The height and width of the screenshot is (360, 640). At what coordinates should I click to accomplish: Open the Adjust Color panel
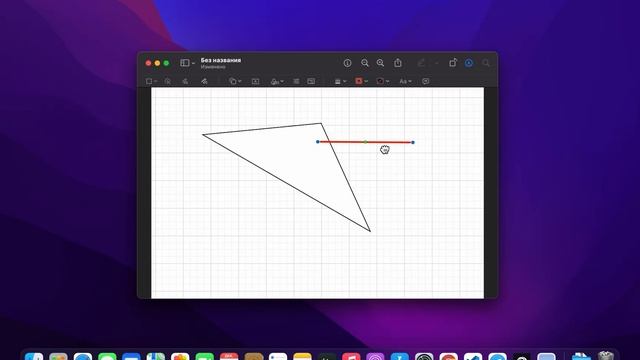[296, 81]
